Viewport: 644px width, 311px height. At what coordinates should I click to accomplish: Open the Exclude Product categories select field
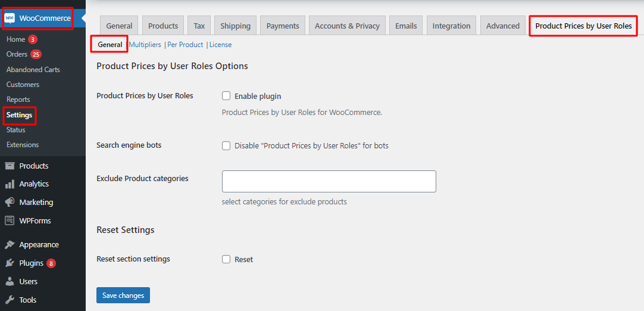[329, 181]
